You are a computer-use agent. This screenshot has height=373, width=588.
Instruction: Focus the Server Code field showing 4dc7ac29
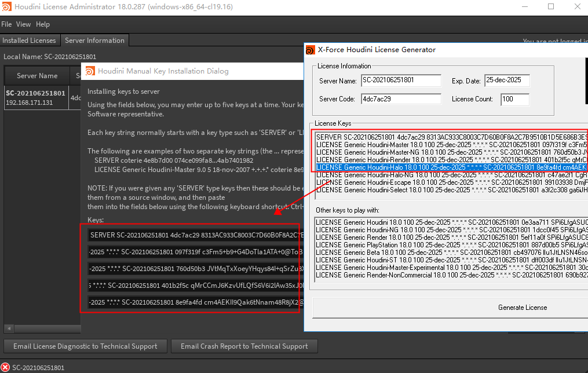tap(401, 99)
